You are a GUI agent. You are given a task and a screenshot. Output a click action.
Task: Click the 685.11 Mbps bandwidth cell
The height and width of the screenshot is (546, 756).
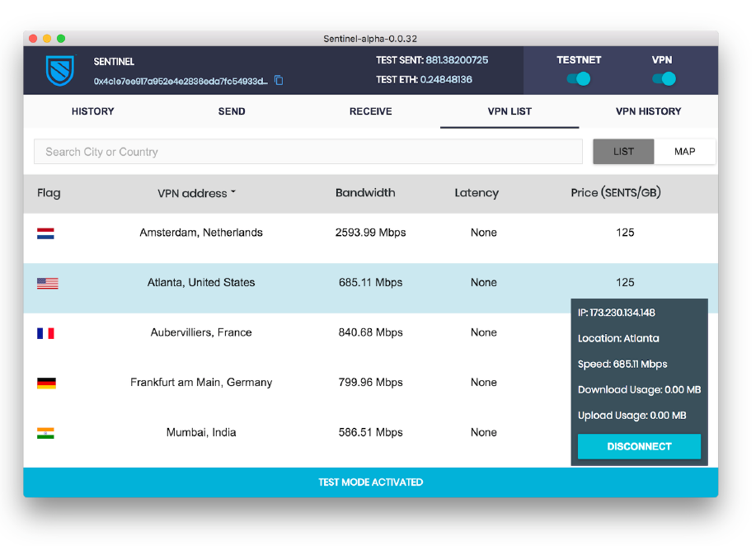(370, 283)
